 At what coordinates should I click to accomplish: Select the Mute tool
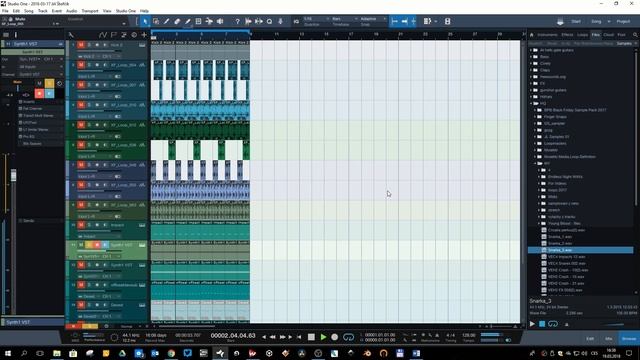[198, 21]
